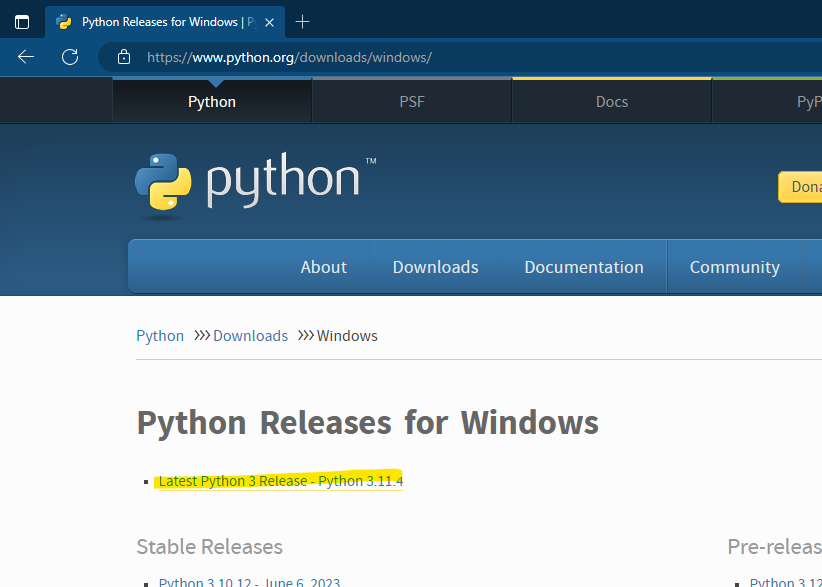Image resolution: width=822 pixels, height=587 pixels.
Task: Open the About menu
Action: 323,267
